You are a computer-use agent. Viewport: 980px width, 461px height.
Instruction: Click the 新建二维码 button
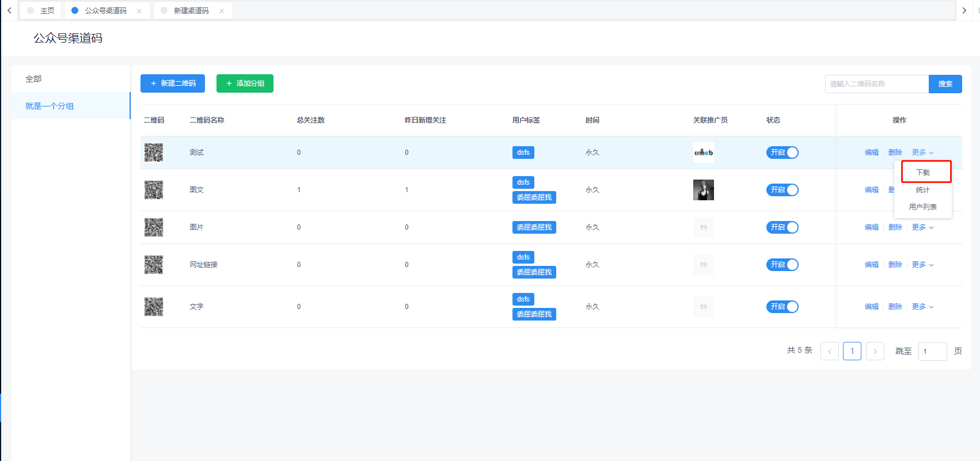(173, 83)
